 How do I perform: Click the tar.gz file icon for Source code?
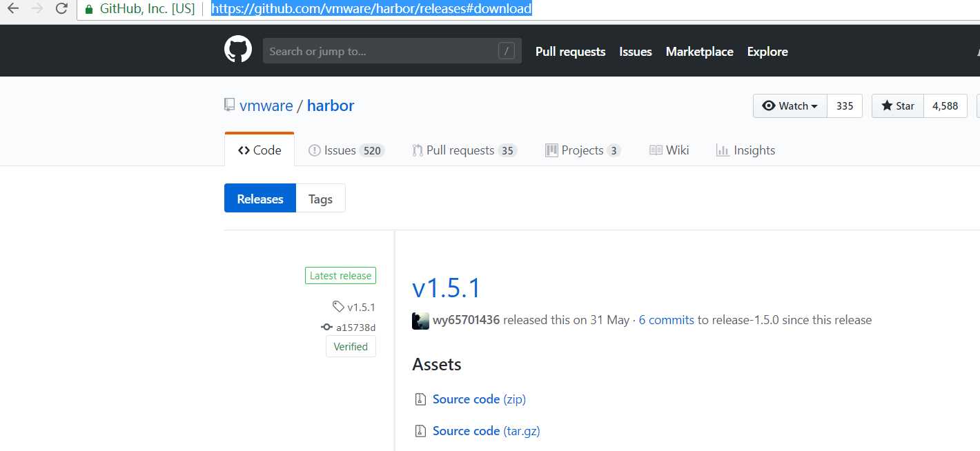point(420,431)
